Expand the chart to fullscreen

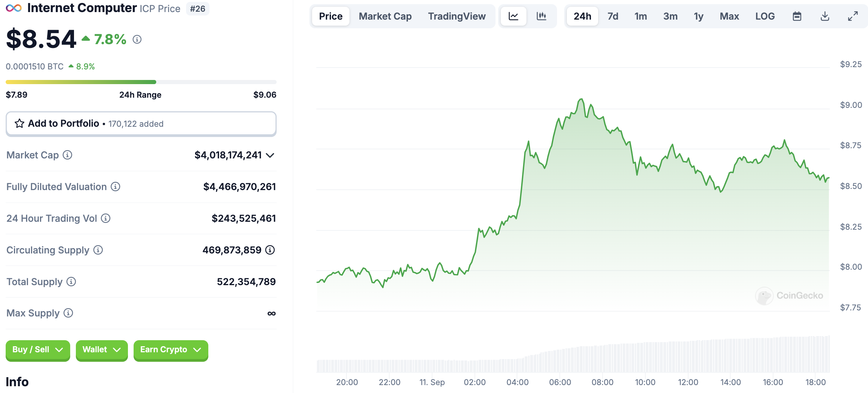pos(853,16)
